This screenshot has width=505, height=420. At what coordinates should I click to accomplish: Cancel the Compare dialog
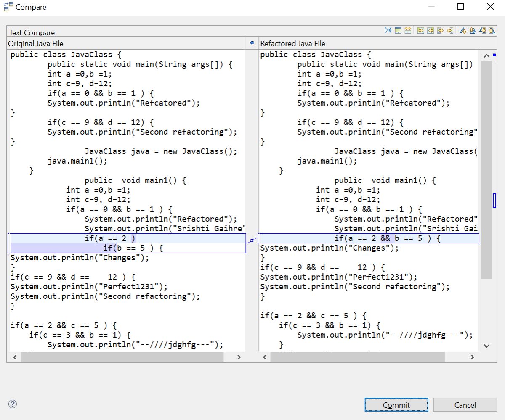(x=465, y=405)
